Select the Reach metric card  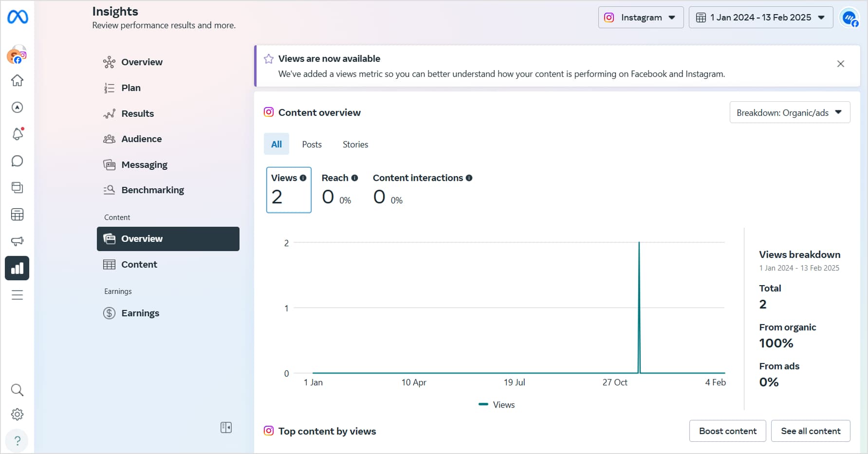tap(340, 190)
